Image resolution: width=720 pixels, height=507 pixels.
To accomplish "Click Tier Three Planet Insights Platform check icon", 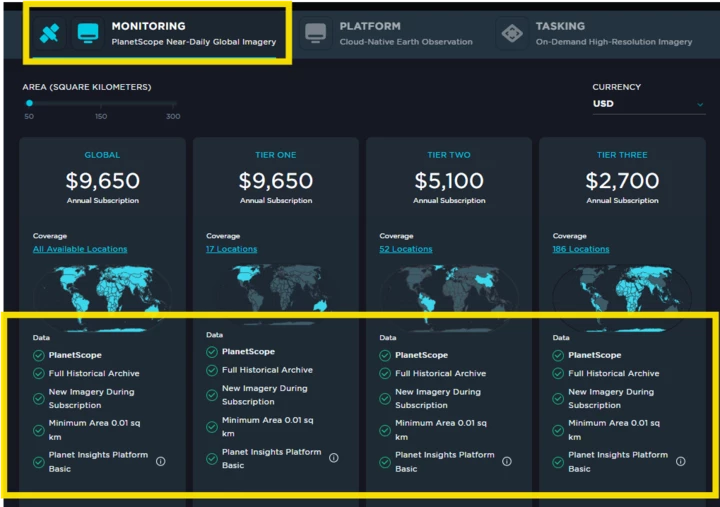I will (558, 462).
